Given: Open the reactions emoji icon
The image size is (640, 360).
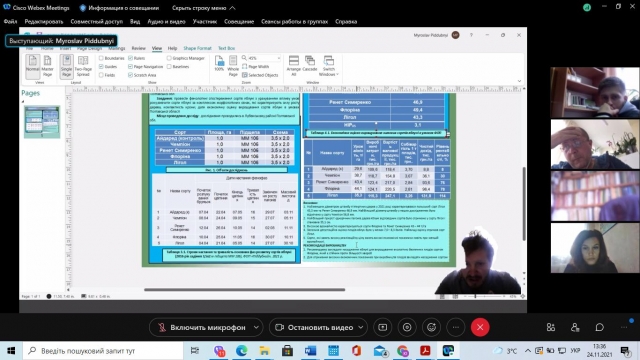Looking at the screenshot, I should coord(431,327).
